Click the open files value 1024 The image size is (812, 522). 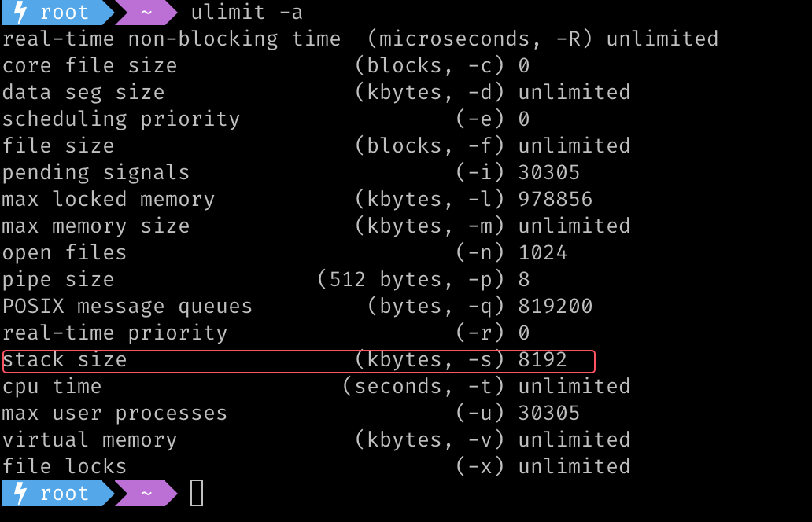[543, 252]
